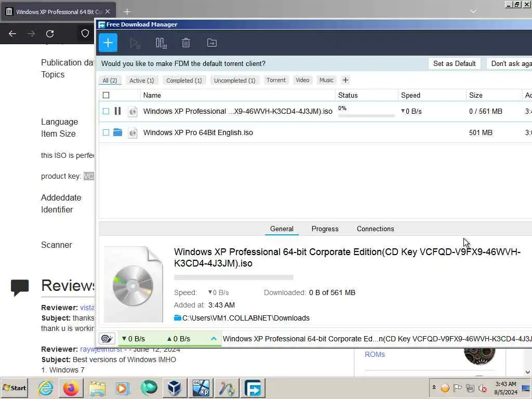
Task: Click the disc file icon of Windows XP Pro 64Bit
Action: 132,132
